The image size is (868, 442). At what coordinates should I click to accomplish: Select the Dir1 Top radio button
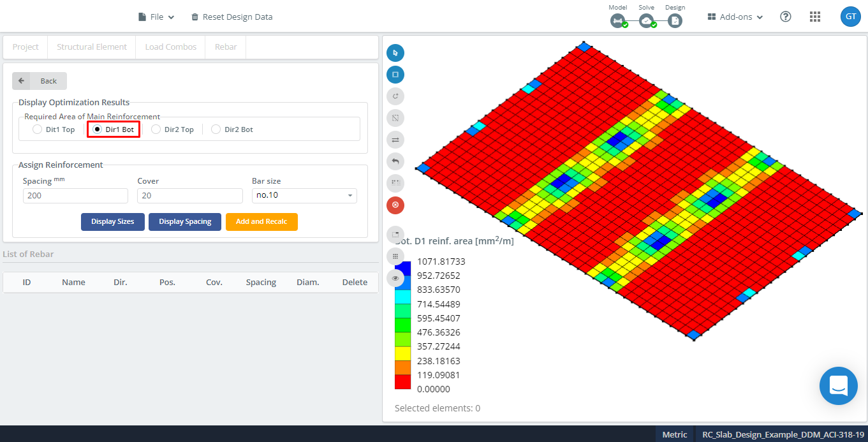(x=37, y=129)
